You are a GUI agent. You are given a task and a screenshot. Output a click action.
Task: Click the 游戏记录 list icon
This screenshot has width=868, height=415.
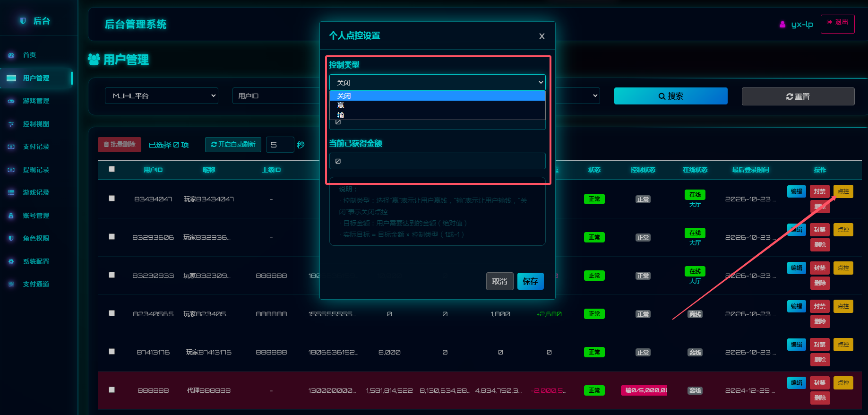click(x=11, y=193)
